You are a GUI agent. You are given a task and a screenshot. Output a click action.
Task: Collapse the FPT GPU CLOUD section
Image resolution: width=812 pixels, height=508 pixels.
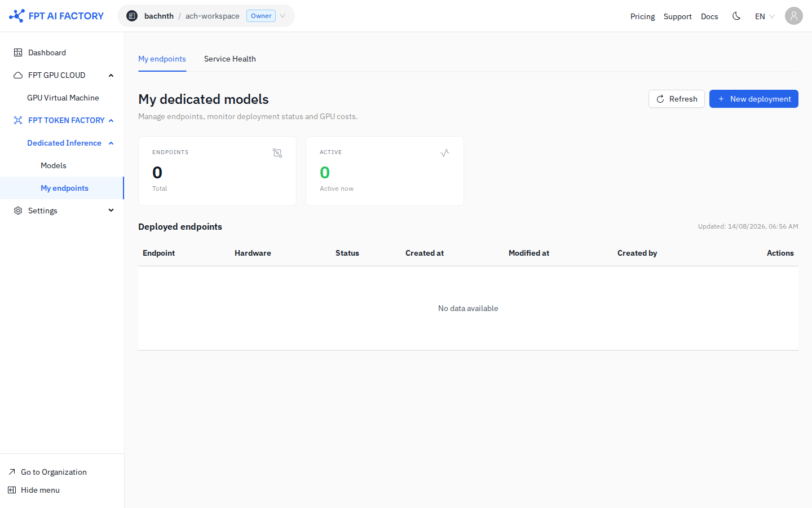point(111,75)
